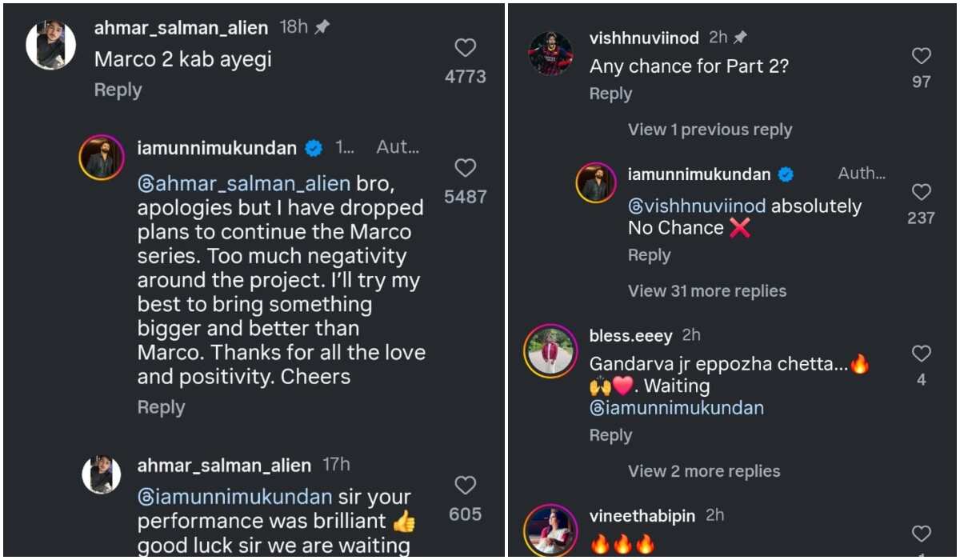Tap heart on 'absolutely No Chance' reply

tap(922, 192)
